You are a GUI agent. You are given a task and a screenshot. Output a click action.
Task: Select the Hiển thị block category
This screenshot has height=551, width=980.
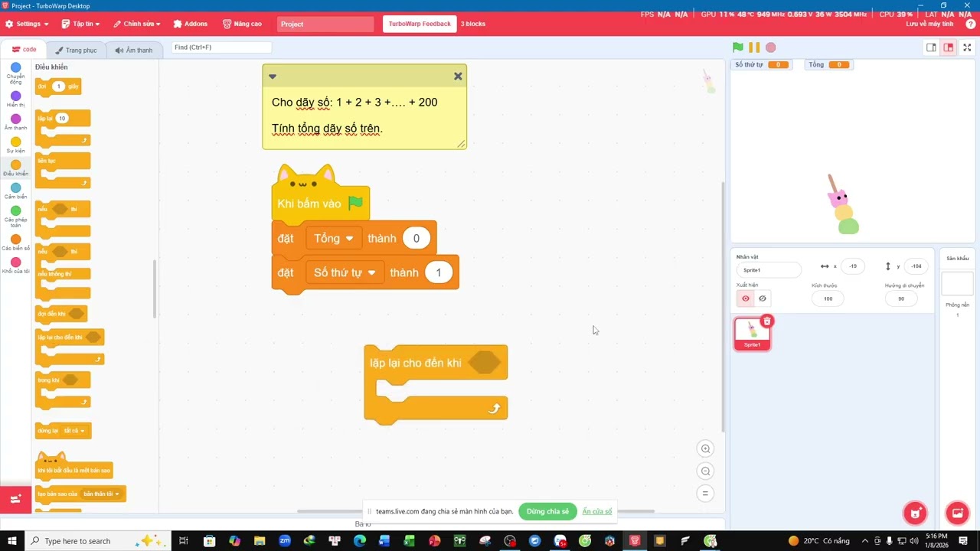[x=15, y=99]
